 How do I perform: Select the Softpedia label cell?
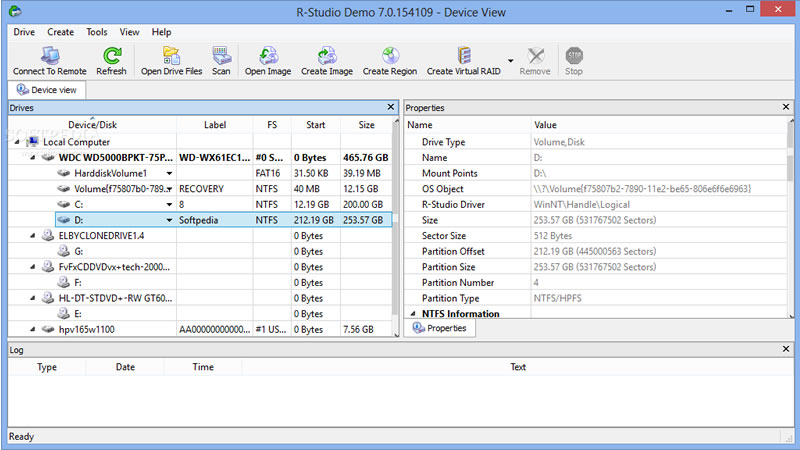click(215, 220)
